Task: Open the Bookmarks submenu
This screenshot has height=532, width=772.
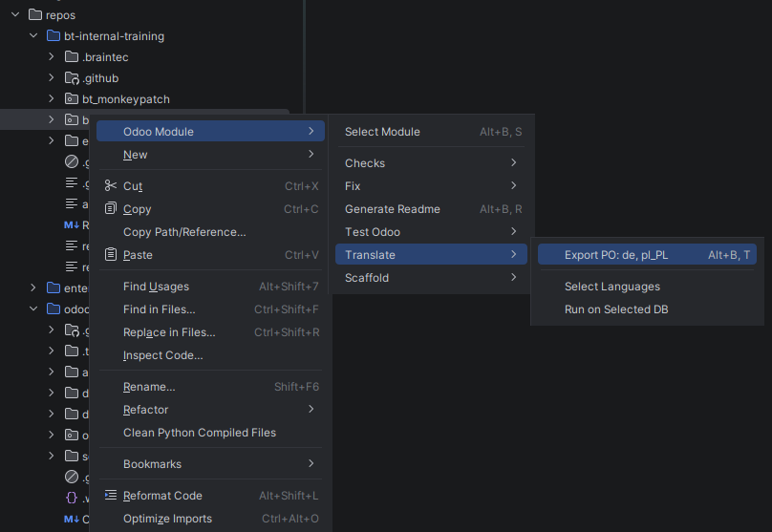Action: 211,464
